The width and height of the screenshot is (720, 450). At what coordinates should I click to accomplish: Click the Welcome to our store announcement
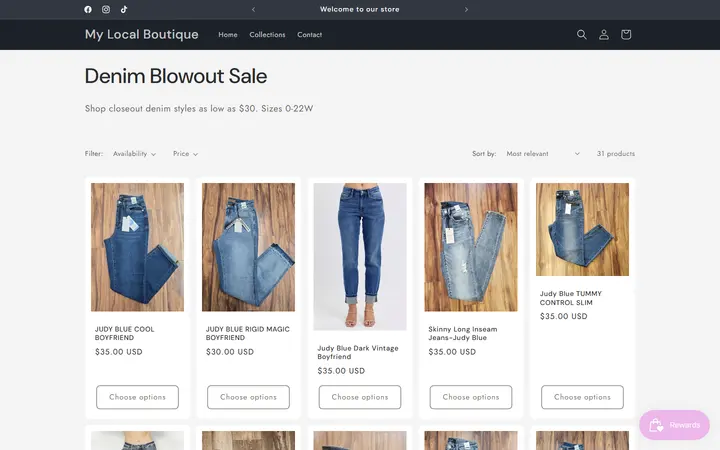point(360,9)
